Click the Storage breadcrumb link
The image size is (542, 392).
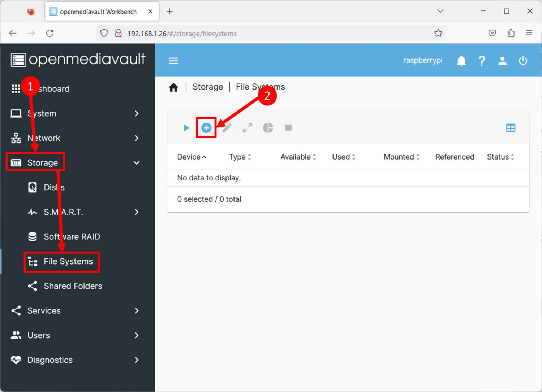click(208, 87)
